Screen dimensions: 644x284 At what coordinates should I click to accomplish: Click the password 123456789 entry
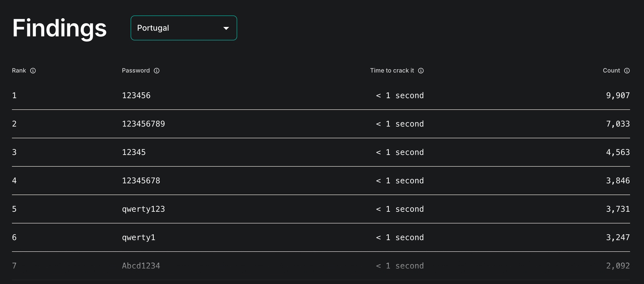point(143,124)
